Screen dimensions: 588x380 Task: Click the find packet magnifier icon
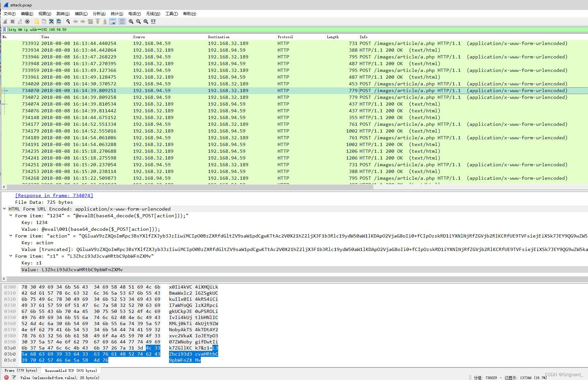point(68,22)
